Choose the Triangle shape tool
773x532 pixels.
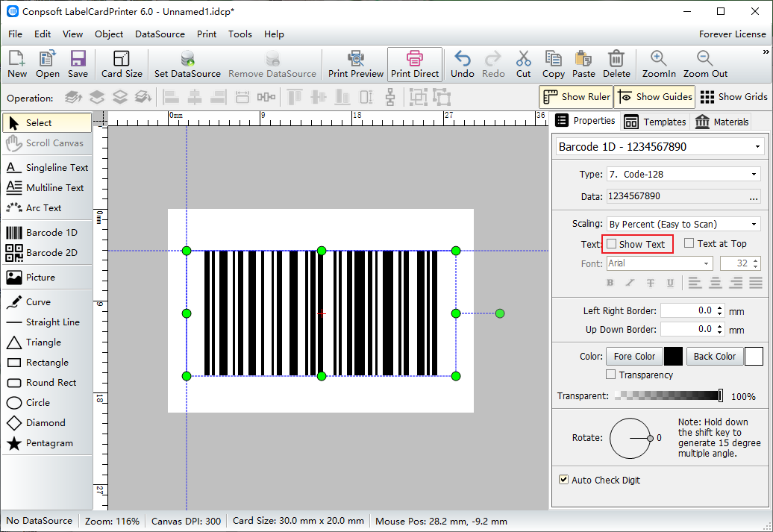pyautogui.click(x=47, y=342)
